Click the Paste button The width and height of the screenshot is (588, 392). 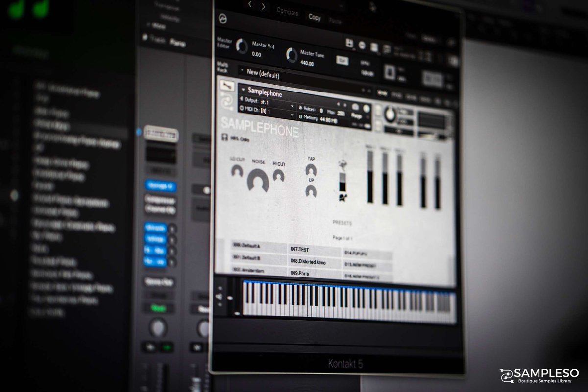pos(335,21)
